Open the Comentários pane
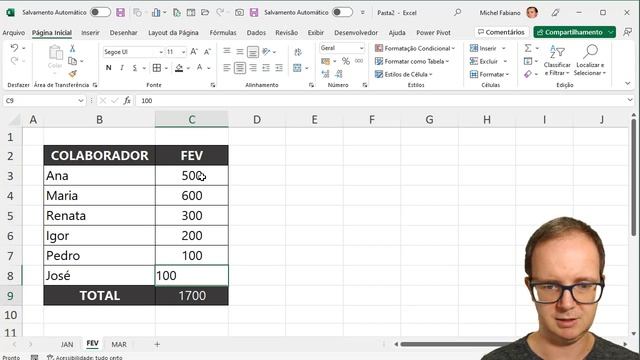Image resolution: width=640 pixels, height=360 pixels. click(x=501, y=32)
